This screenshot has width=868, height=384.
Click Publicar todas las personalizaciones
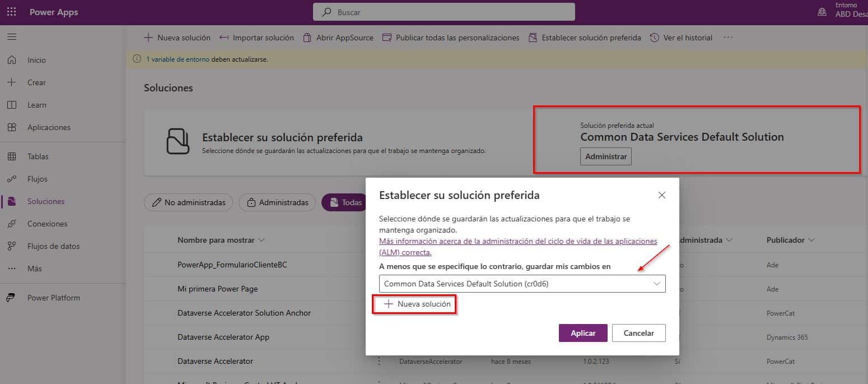coord(451,38)
